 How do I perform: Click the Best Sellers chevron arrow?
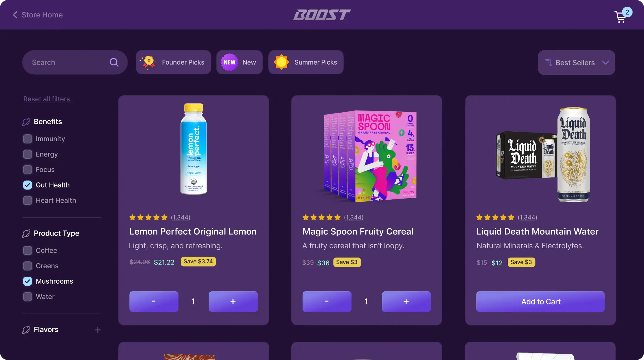pyautogui.click(x=606, y=63)
